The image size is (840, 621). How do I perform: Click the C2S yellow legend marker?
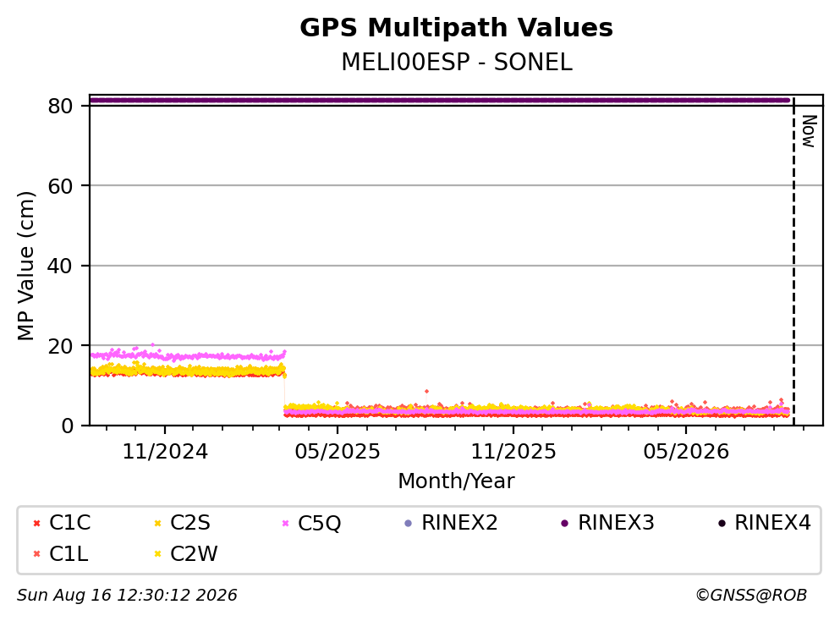(x=157, y=524)
